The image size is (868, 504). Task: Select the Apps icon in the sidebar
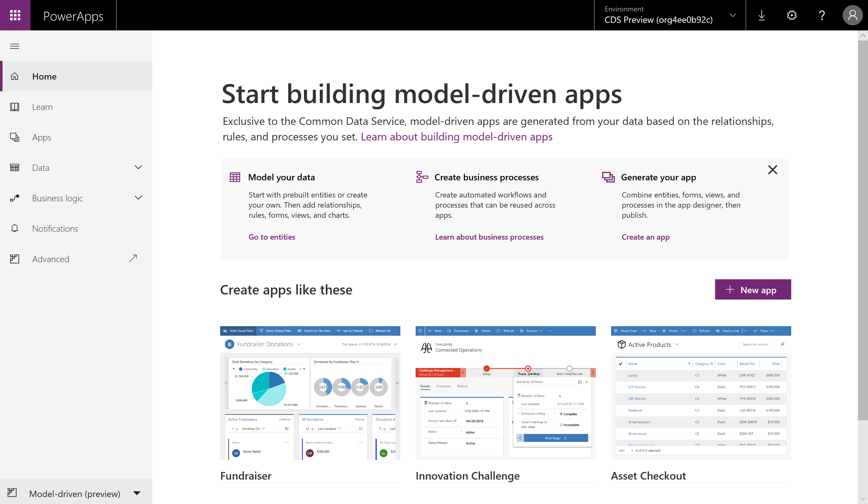pyautogui.click(x=15, y=137)
